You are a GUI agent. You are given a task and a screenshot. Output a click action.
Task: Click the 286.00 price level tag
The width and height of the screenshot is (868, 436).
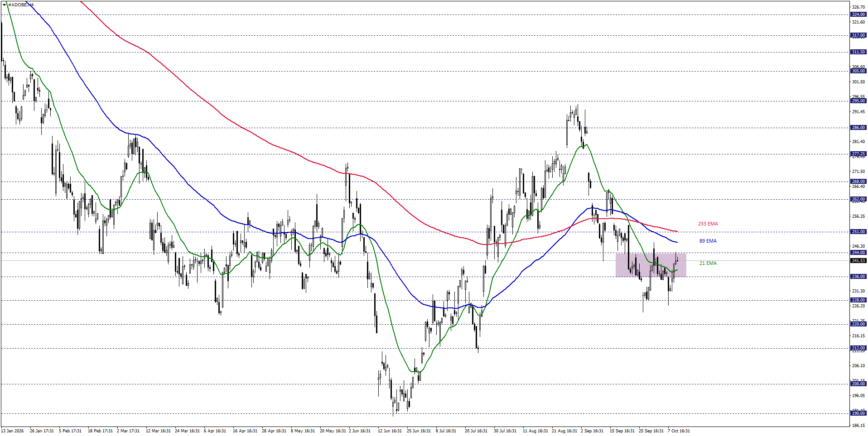pos(858,128)
